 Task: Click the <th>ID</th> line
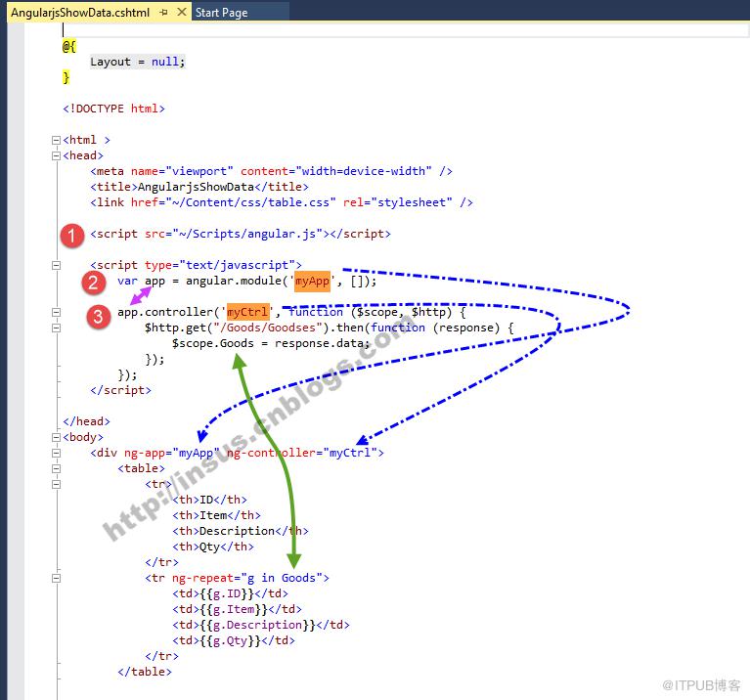210,500
